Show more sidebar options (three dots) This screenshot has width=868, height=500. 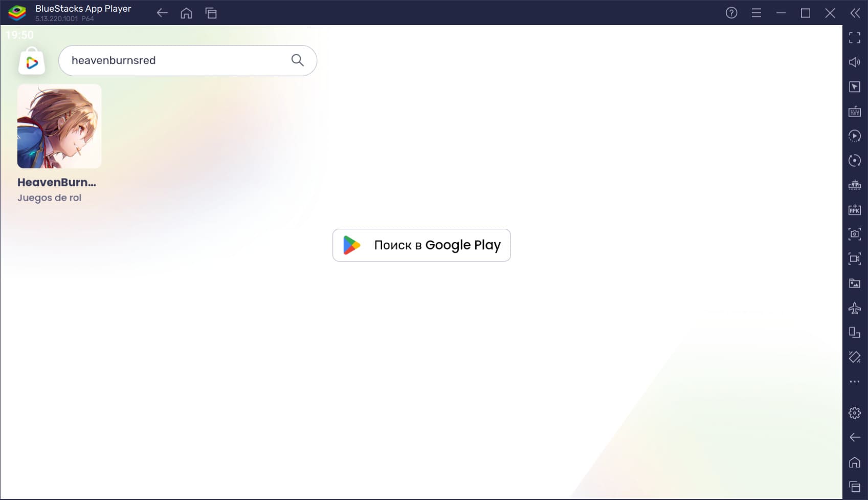coord(855,381)
